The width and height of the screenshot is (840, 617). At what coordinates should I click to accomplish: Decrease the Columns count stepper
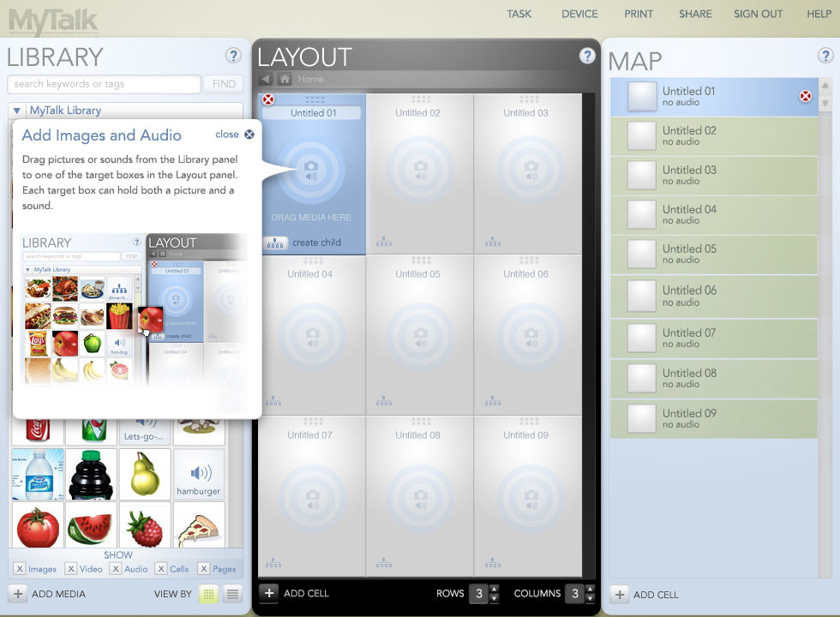tap(590, 598)
